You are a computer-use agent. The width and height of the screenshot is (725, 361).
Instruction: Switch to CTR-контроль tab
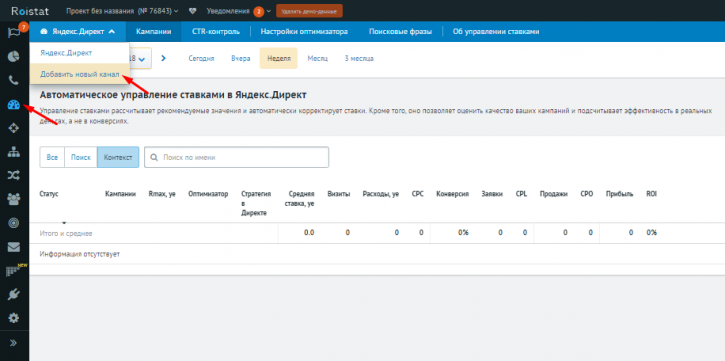216,31
